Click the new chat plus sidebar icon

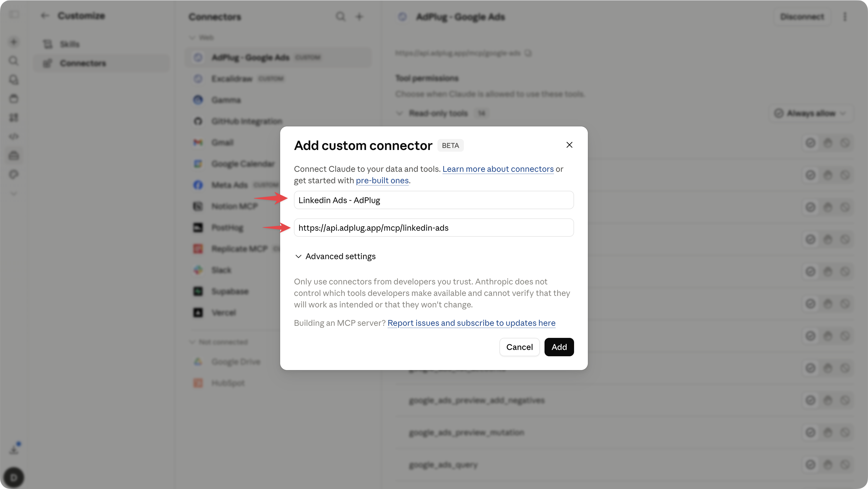click(14, 42)
